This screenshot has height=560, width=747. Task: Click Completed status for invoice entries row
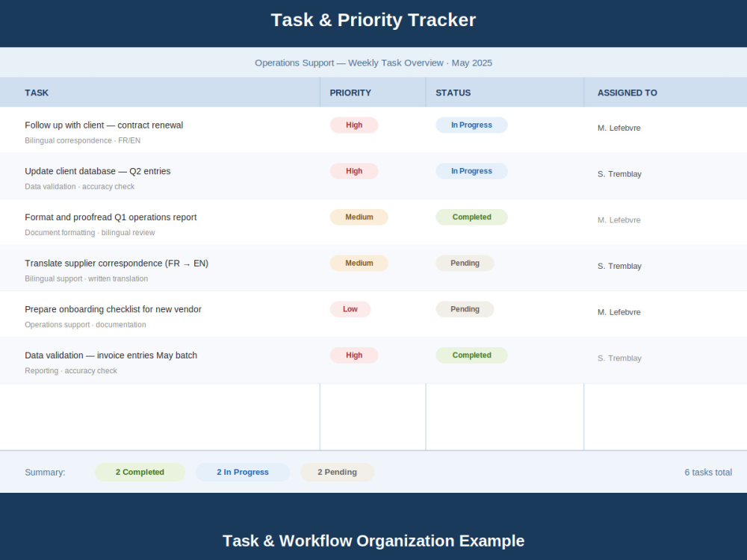(x=471, y=355)
